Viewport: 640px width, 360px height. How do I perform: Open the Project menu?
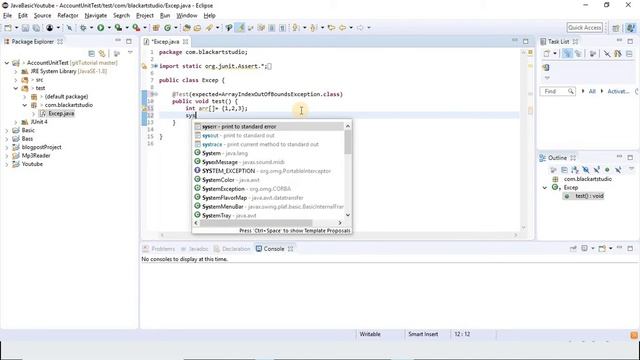(x=145, y=16)
